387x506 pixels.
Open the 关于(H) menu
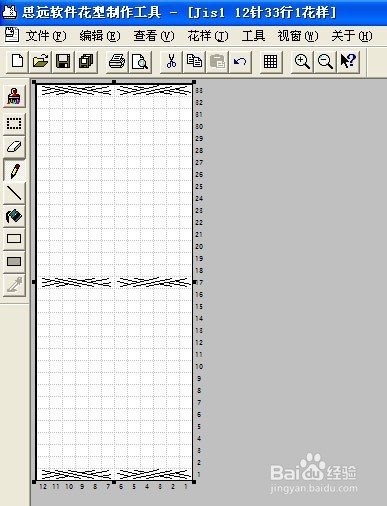[352, 36]
